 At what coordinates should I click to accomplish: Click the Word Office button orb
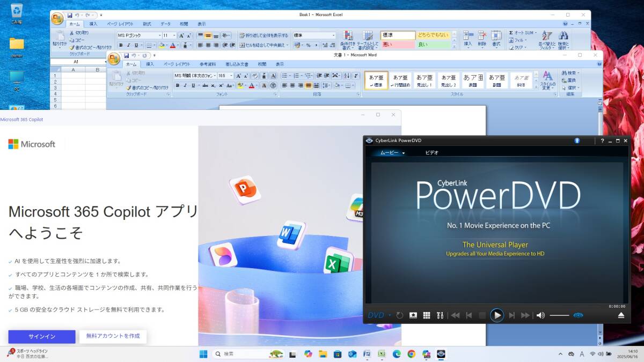(x=114, y=58)
